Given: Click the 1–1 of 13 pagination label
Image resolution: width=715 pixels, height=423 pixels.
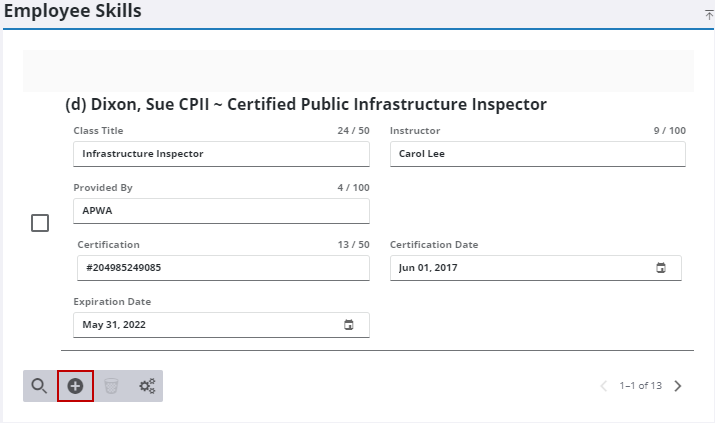Looking at the screenshot, I should click(640, 386).
